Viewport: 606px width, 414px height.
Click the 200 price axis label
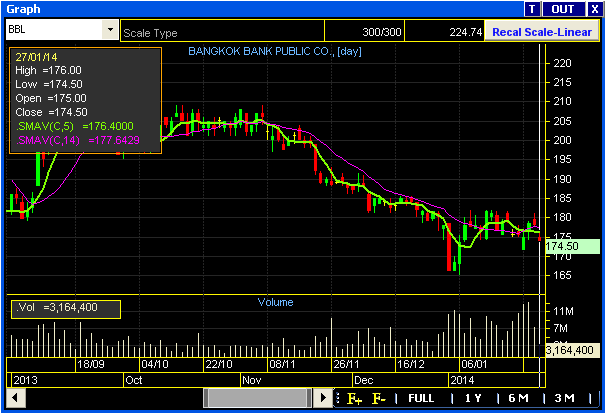coord(562,140)
